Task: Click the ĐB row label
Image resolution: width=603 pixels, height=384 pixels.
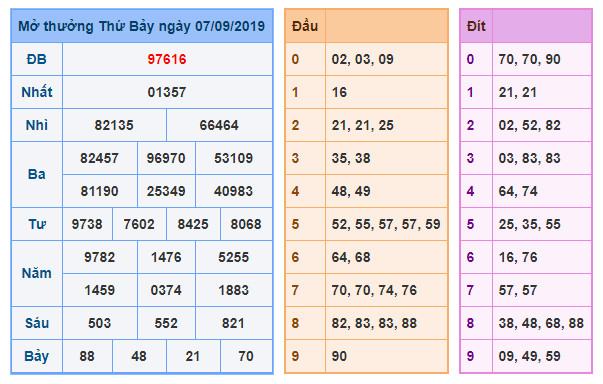Action: point(37,59)
